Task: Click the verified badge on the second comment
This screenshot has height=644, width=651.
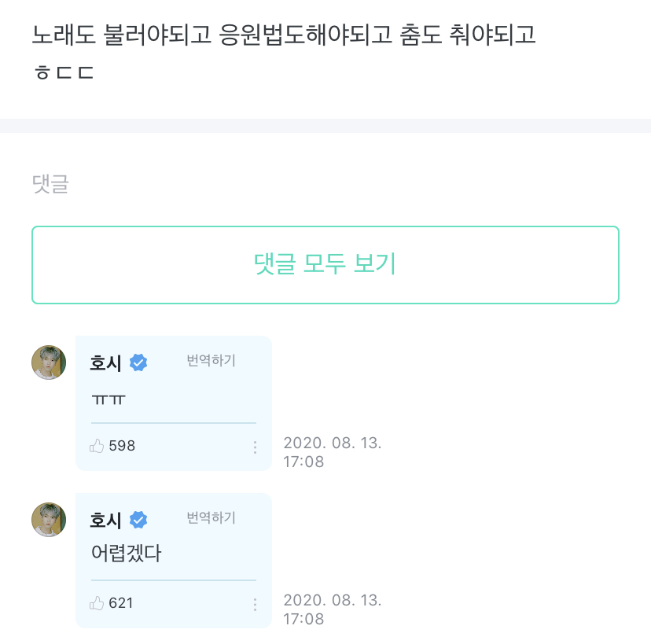Action: (139, 520)
